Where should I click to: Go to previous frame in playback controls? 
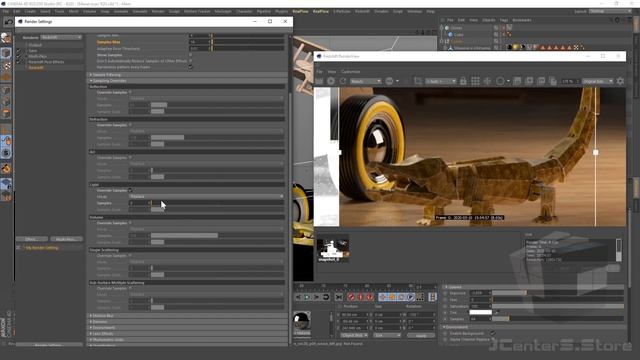coord(298,297)
